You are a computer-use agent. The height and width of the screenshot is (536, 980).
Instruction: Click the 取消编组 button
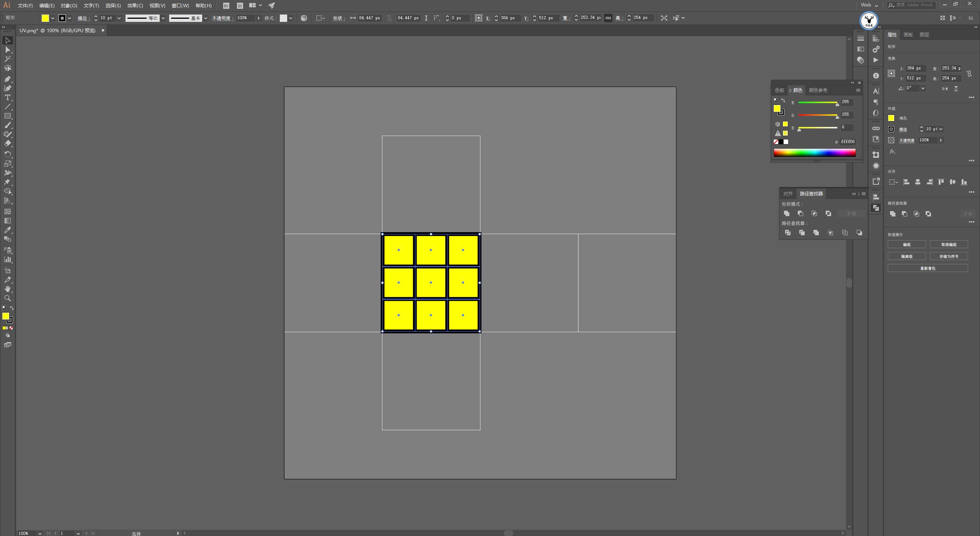pyautogui.click(x=949, y=244)
